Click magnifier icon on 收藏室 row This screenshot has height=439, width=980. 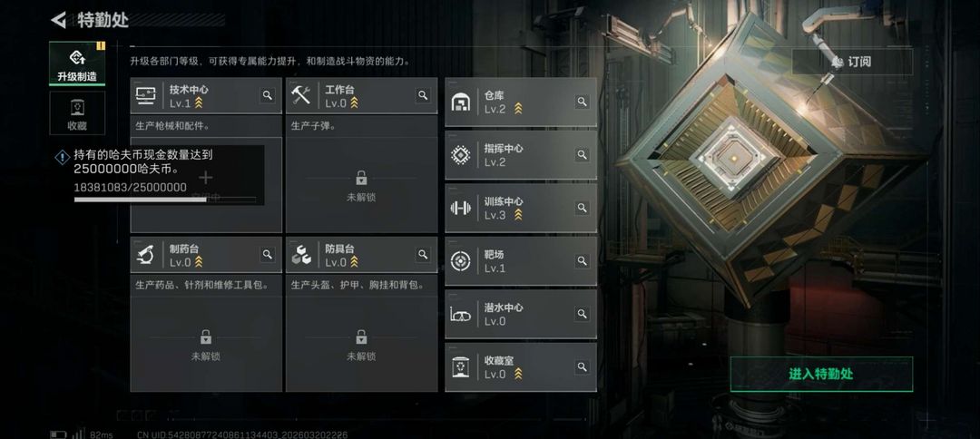click(x=582, y=367)
